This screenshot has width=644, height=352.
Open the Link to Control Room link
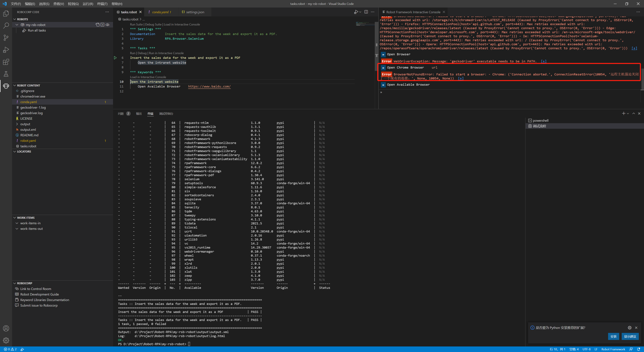click(x=36, y=289)
